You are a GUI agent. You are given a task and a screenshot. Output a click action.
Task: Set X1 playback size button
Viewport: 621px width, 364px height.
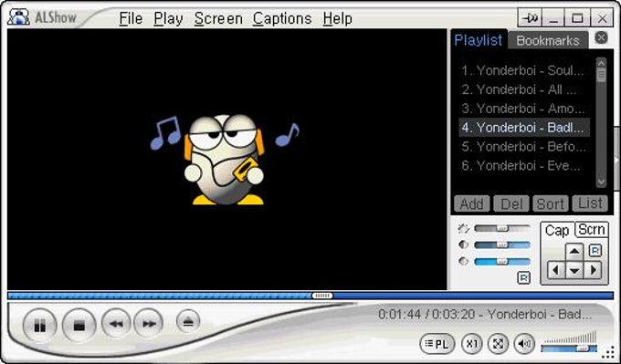tap(472, 344)
